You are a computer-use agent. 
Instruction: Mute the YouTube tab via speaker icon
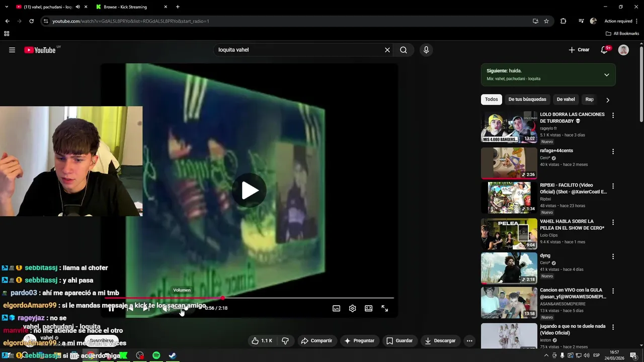pos(77,7)
